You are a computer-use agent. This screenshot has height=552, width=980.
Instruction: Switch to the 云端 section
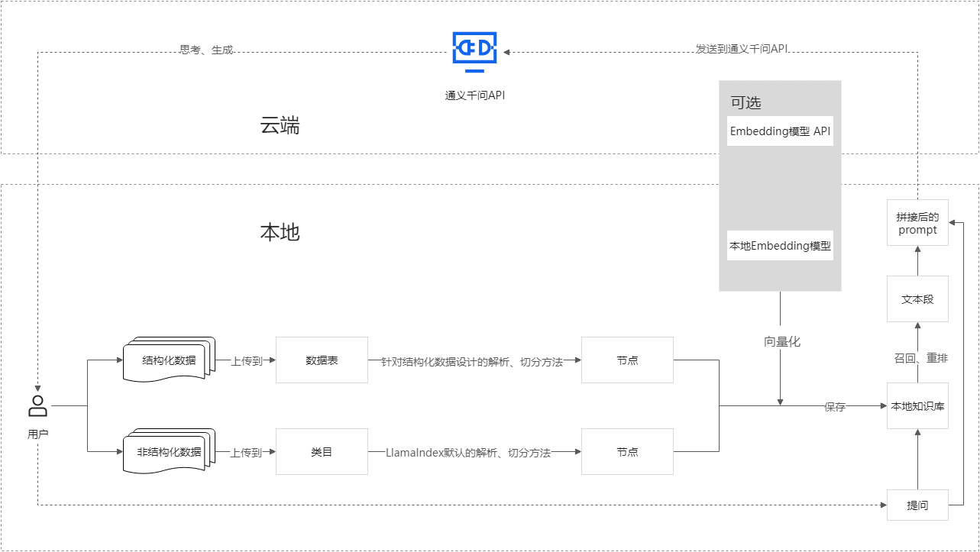tap(282, 125)
